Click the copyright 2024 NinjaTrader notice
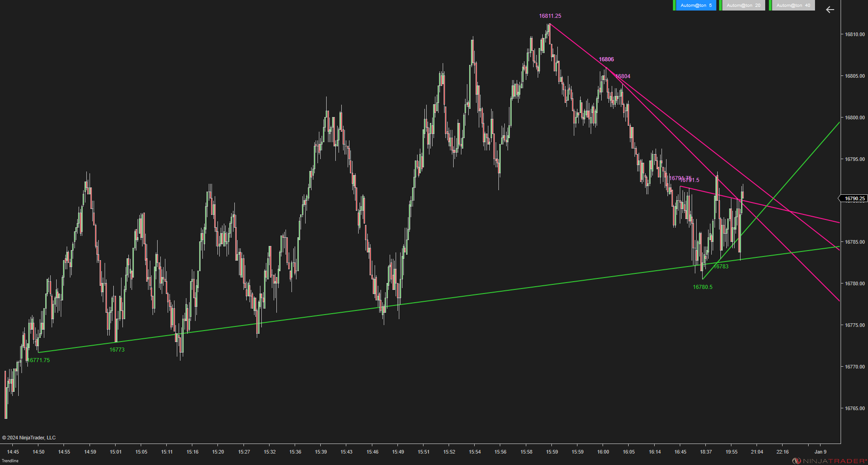Screen dimensions: 868x465 pyautogui.click(x=29, y=438)
